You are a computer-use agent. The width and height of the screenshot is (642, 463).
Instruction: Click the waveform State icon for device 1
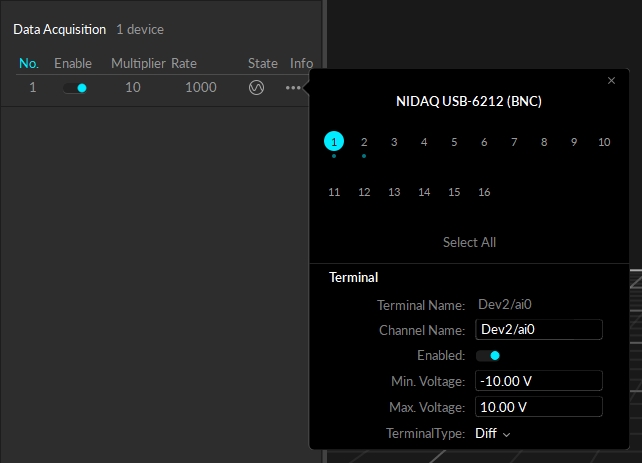coord(256,88)
